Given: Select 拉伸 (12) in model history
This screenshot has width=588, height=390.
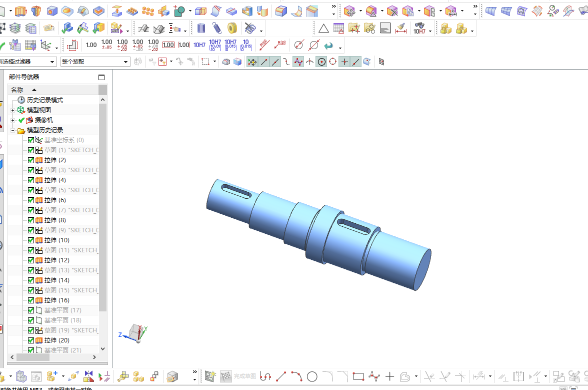Looking at the screenshot, I should pos(56,260).
